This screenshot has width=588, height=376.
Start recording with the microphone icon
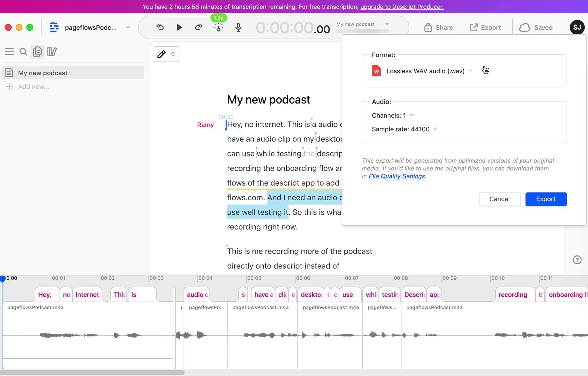point(238,28)
